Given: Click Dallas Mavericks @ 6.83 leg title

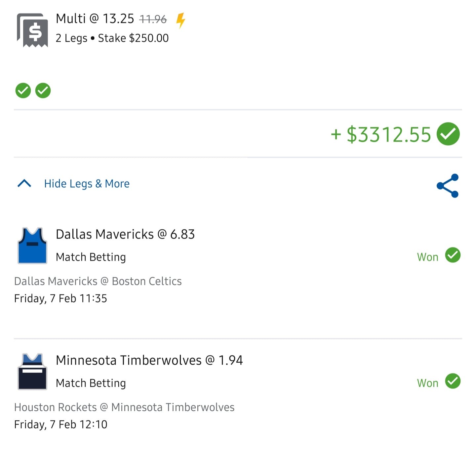Looking at the screenshot, I should pos(125,234).
